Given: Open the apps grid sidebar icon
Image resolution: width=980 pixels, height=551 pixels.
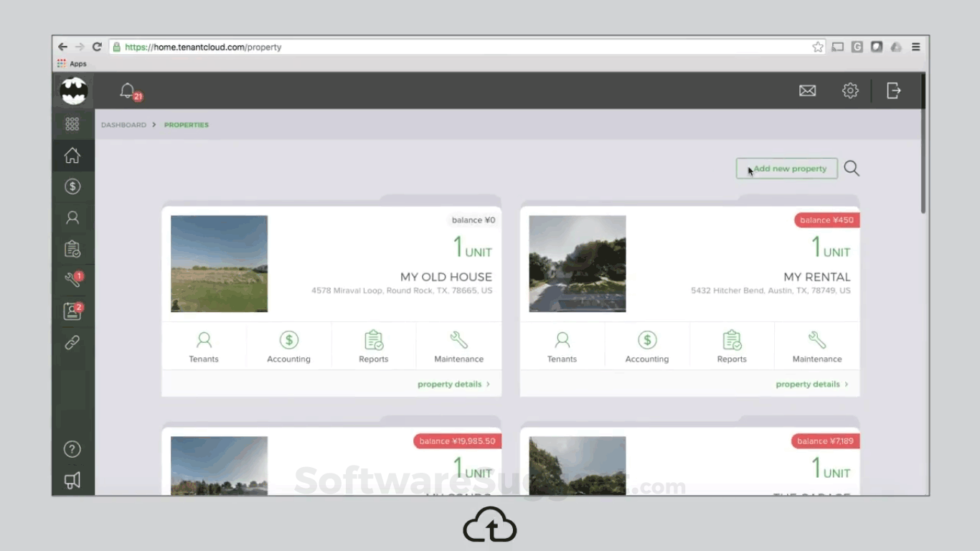Looking at the screenshot, I should click(72, 125).
